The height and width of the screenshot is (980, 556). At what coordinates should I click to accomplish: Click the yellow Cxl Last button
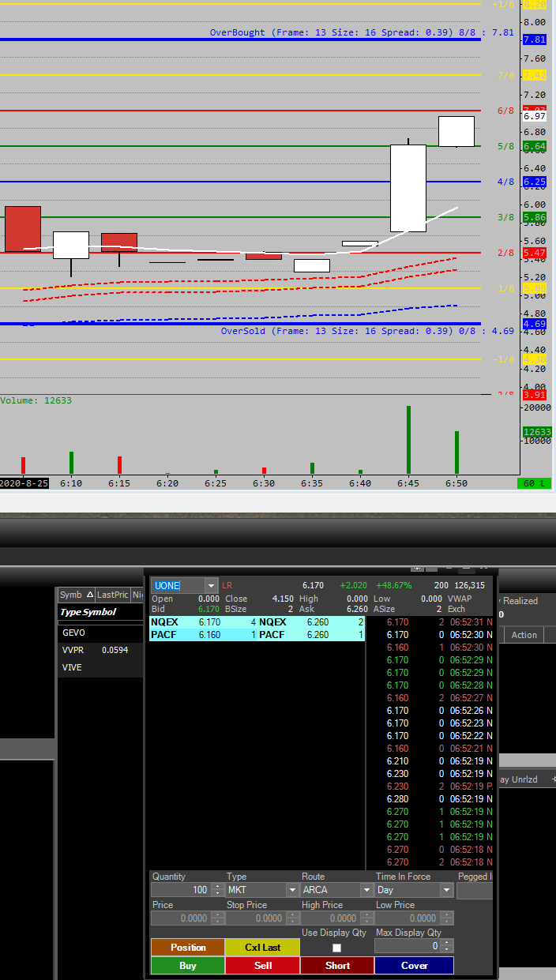click(263, 947)
